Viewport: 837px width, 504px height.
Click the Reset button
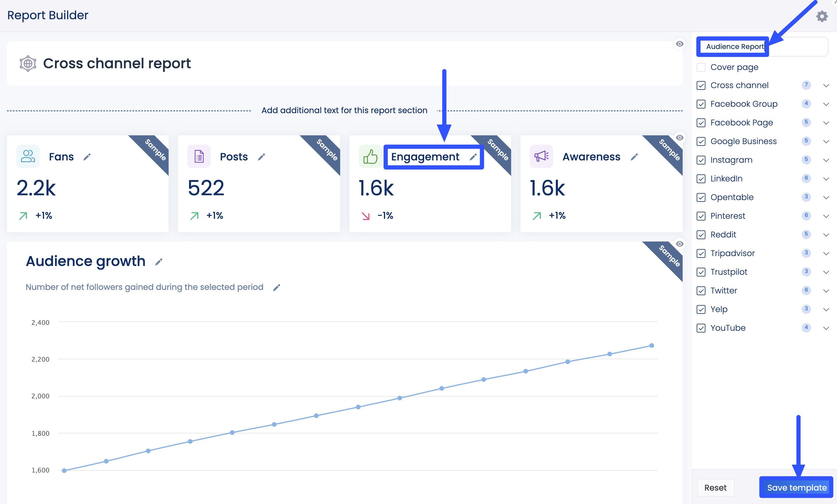(x=715, y=487)
